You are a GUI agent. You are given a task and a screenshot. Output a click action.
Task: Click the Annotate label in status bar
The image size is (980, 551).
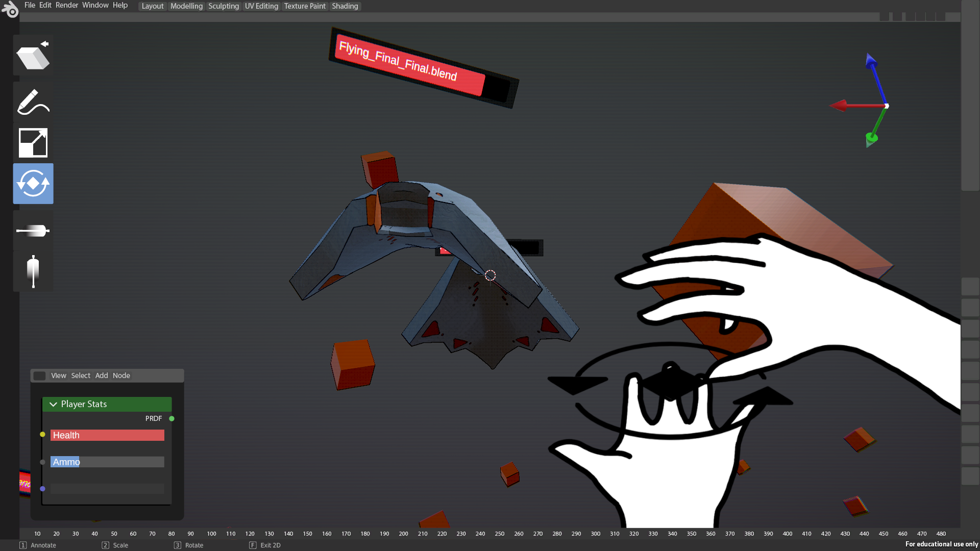[x=43, y=545]
